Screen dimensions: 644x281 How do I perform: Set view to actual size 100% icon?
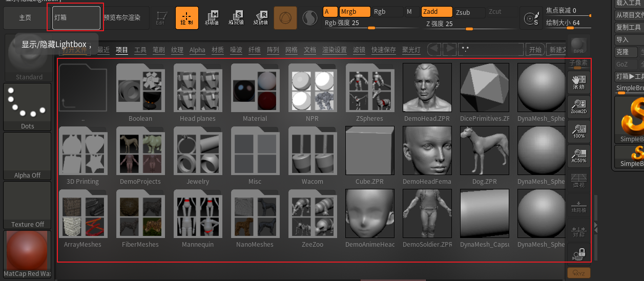pos(579,132)
